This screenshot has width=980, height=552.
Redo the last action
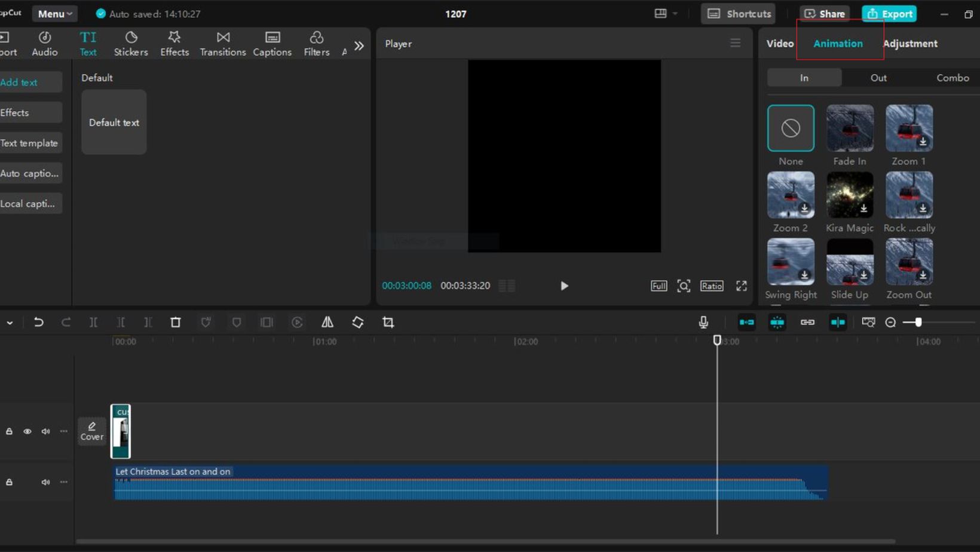tap(66, 323)
